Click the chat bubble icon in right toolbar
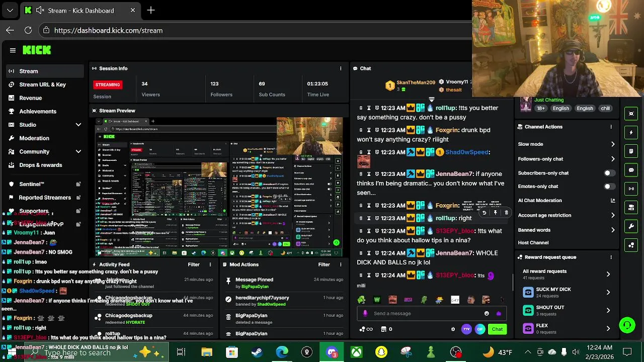644x362 pixels. point(631,170)
